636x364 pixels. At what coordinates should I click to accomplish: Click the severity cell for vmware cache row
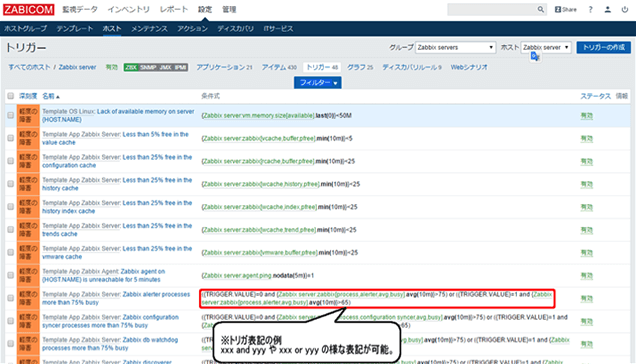(x=28, y=252)
